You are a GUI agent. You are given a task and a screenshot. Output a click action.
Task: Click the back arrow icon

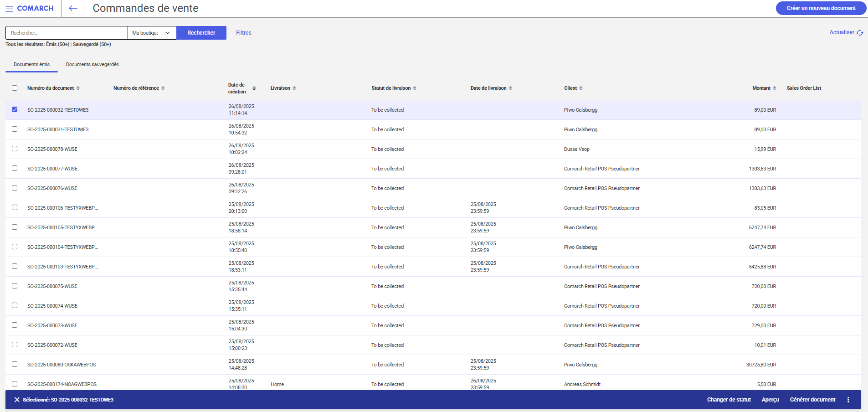tap(73, 8)
